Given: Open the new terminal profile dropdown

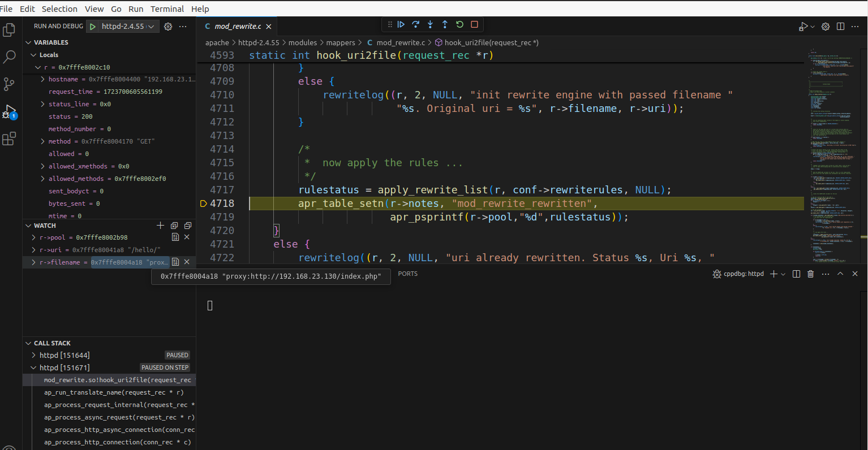Looking at the screenshot, I should [x=783, y=274].
